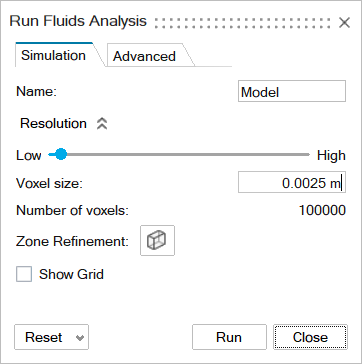Open the Reset button dropdown arrow
This screenshot has height=364, width=362.
[x=79, y=338]
